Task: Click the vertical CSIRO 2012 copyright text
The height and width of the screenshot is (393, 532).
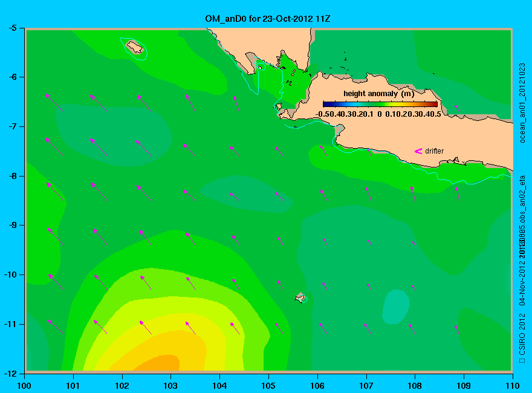Action: pyautogui.click(x=522, y=339)
